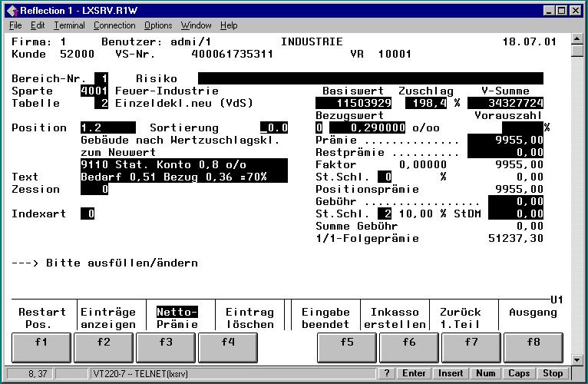
Task: Click the 'Einzeldekl.neu (VdS)' text
Action: pyautogui.click(x=184, y=103)
